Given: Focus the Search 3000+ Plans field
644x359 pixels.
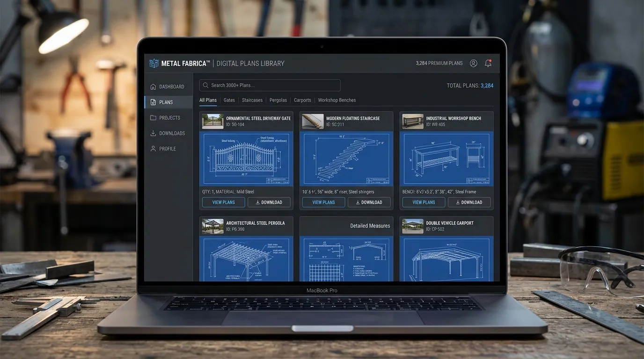Looking at the screenshot, I should pos(270,85).
